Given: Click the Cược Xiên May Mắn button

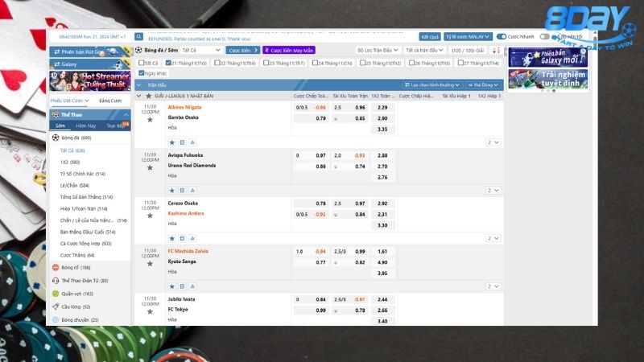Looking at the screenshot, I should click(x=289, y=50).
